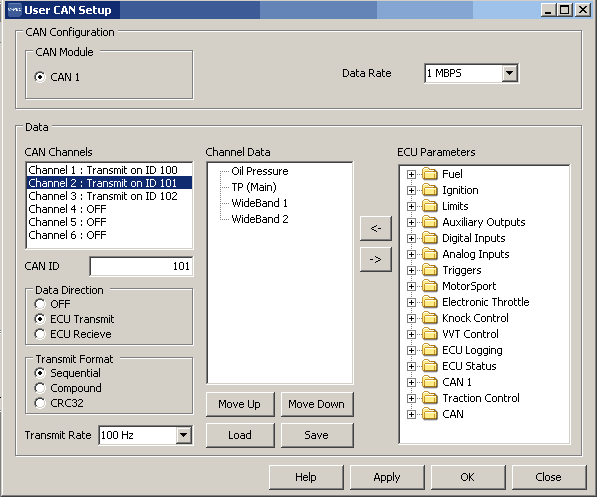The width and height of the screenshot is (597, 497).
Task: Select the ECU Recieve data direction
Action: click(40, 334)
